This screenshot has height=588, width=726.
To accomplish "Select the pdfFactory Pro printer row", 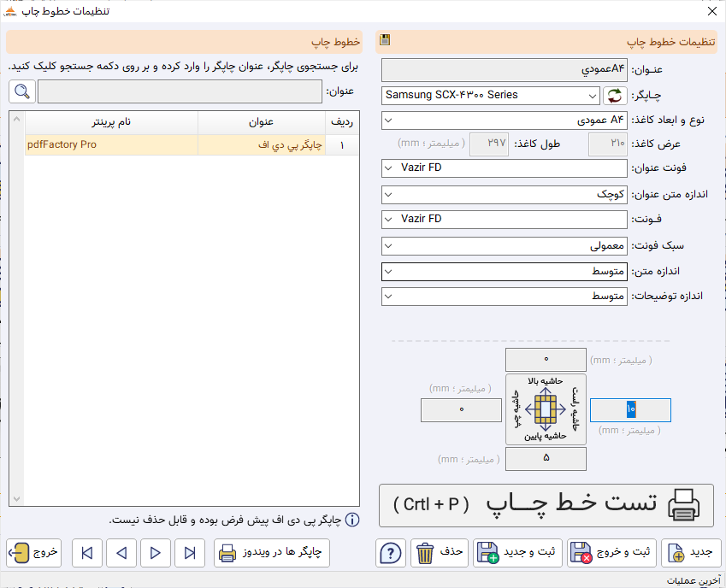I will [192, 144].
